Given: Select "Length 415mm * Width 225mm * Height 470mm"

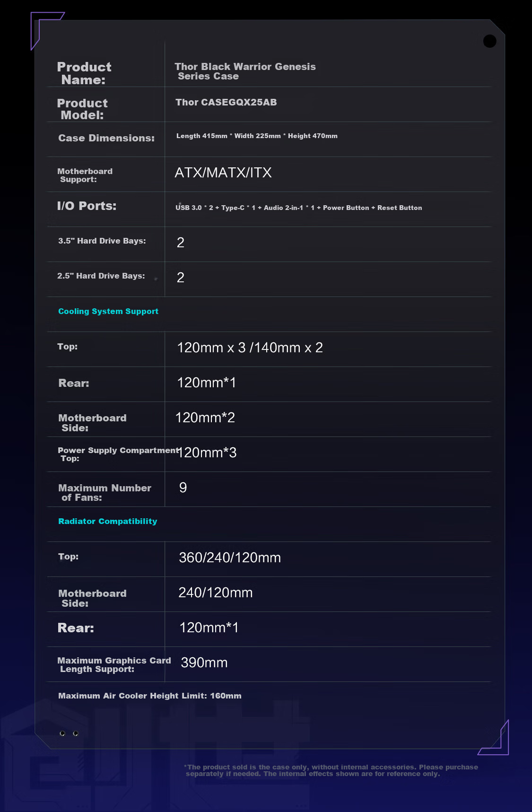Looking at the screenshot, I should (x=257, y=136).
